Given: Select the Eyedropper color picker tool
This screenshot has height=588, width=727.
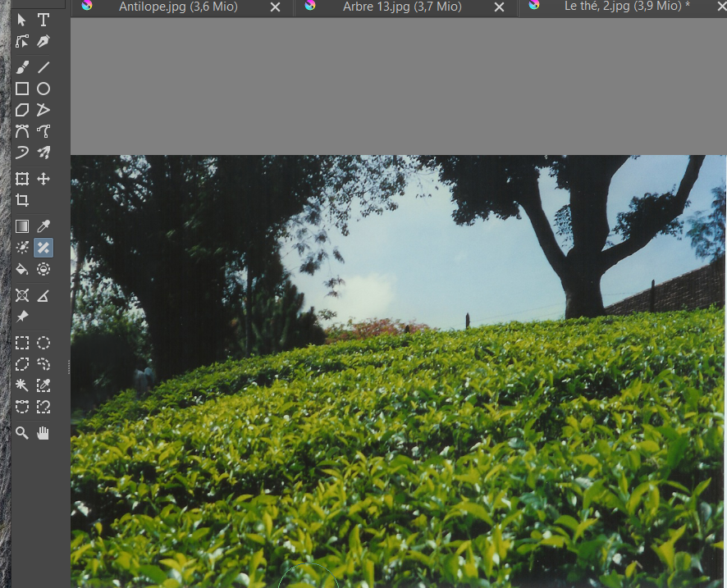Looking at the screenshot, I should (x=43, y=226).
